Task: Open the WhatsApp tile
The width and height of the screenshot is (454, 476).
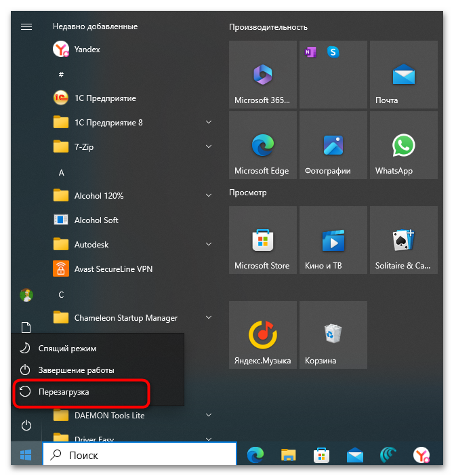Action: pos(404,145)
